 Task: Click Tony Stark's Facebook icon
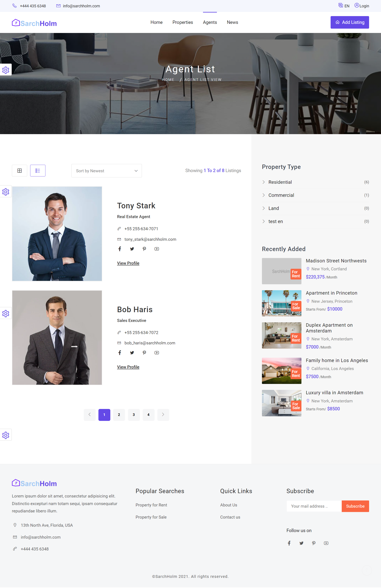120,249
